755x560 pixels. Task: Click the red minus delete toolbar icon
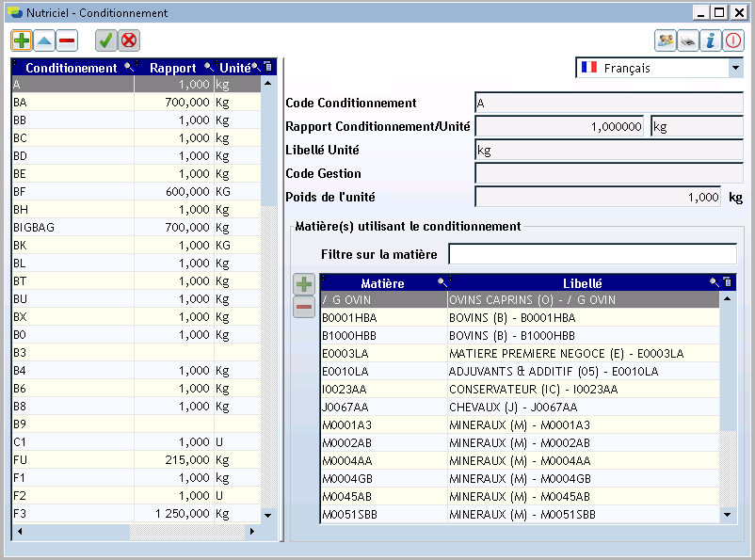67,40
